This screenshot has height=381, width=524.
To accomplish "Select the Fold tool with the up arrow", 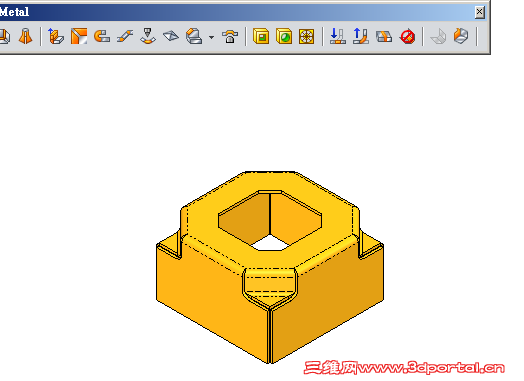I will click(x=361, y=36).
